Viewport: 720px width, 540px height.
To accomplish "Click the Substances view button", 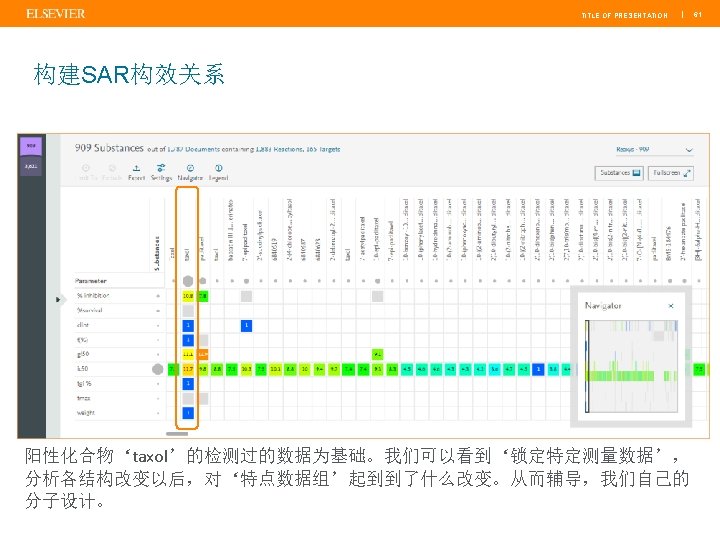I will pyautogui.click(x=619, y=173).
